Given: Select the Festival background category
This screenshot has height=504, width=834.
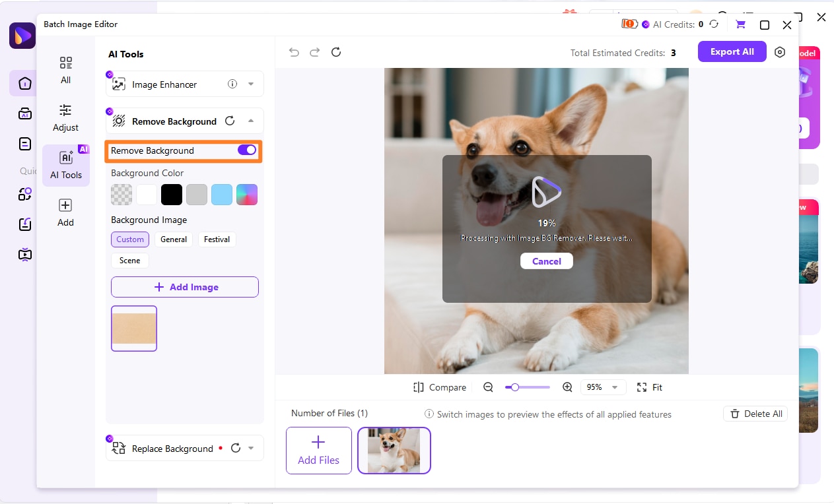Looking at the screenshot, I should pos(217,239).
